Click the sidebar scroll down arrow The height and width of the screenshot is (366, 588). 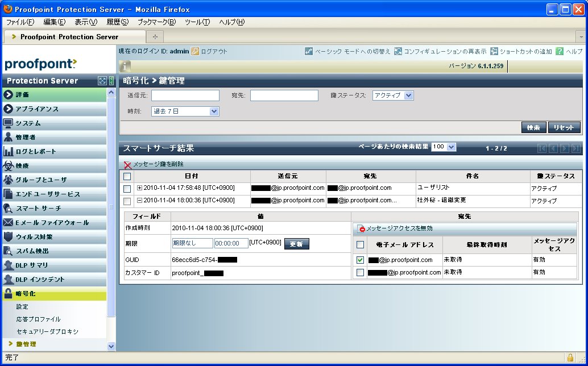coord(111,346)
